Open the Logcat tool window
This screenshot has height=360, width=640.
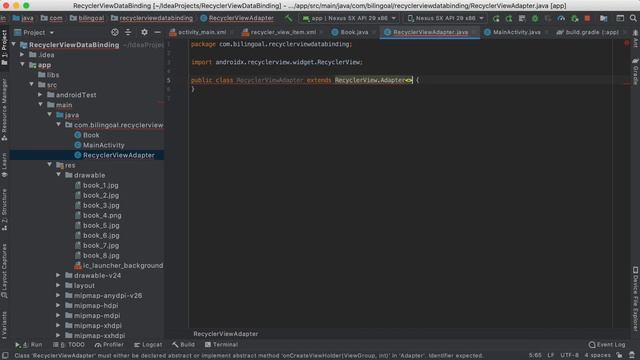point(148,345)
